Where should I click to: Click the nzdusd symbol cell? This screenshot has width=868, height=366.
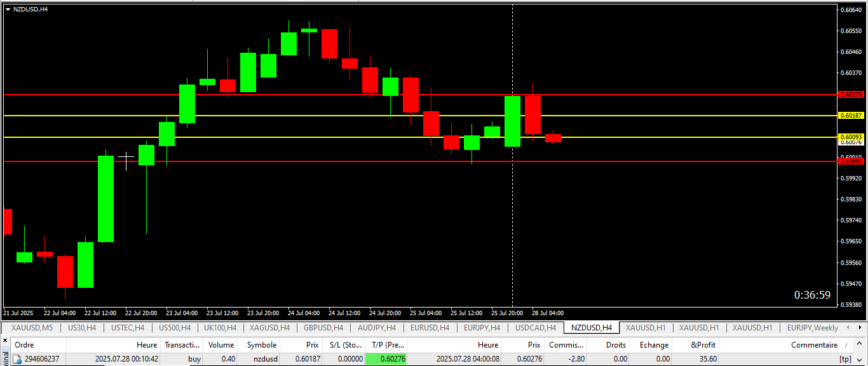[x=264, y=359]
